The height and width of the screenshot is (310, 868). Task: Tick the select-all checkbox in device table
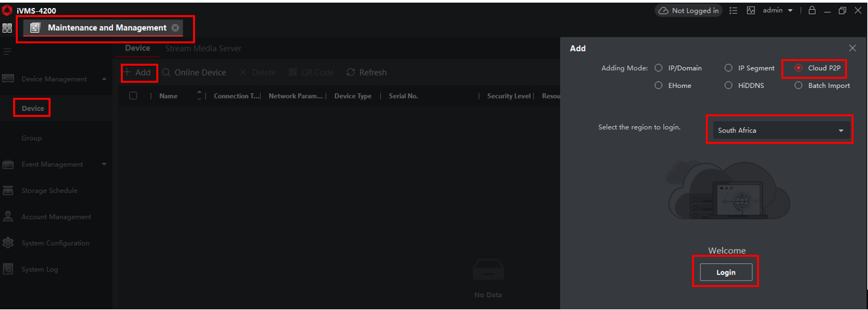tap(133, 96)
